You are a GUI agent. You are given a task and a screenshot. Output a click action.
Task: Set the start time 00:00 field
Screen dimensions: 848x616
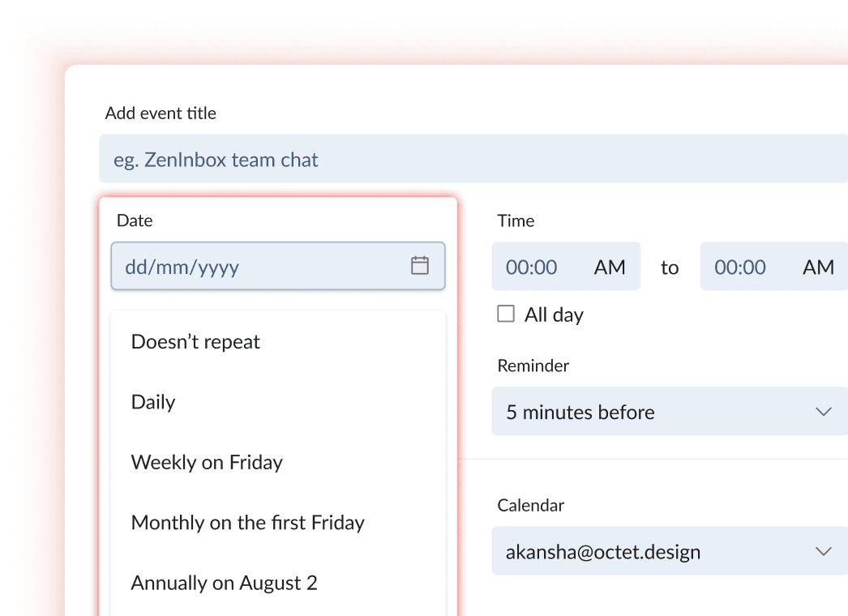(531, 267)
